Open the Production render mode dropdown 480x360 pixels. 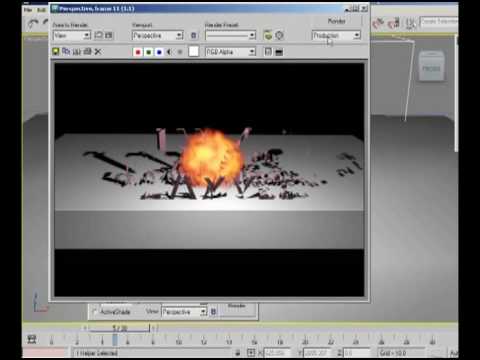(336, 35)
